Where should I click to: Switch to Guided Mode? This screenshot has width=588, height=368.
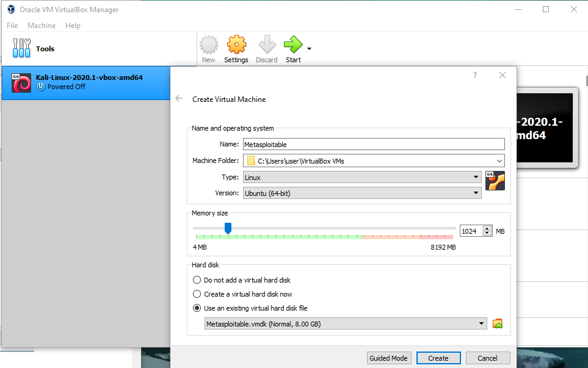(x=389, y=358)
